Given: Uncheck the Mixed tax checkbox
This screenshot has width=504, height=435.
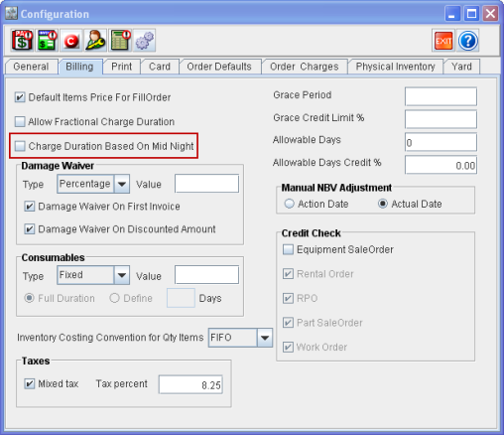Looking at the screenshot, I should [x=30, y=383].
